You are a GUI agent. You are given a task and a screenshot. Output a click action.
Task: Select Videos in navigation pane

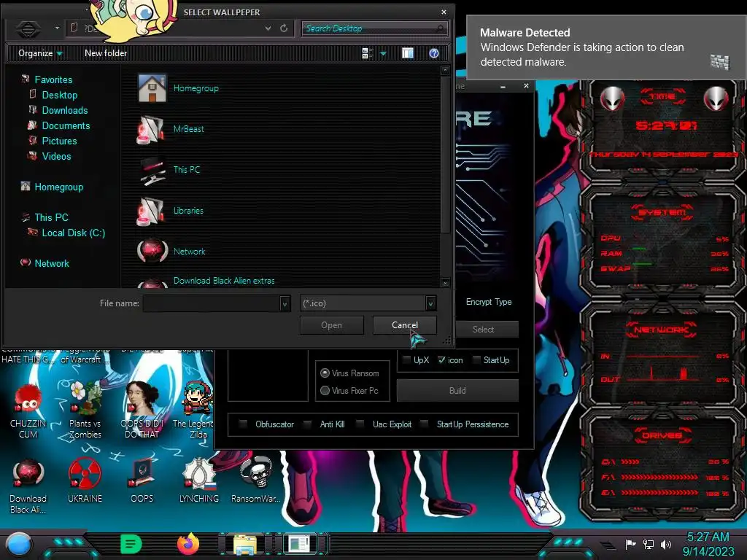(56, 156)
